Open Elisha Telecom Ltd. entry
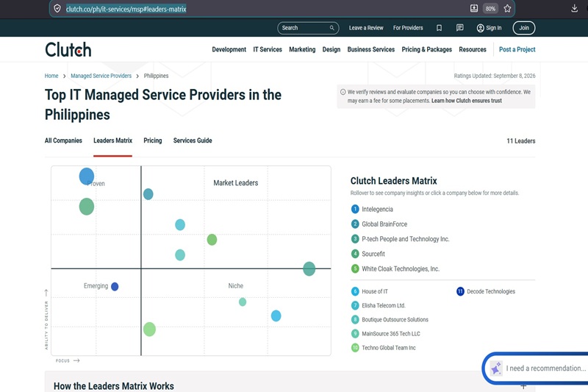Viewport: 588px width, 392px height. 384,306
